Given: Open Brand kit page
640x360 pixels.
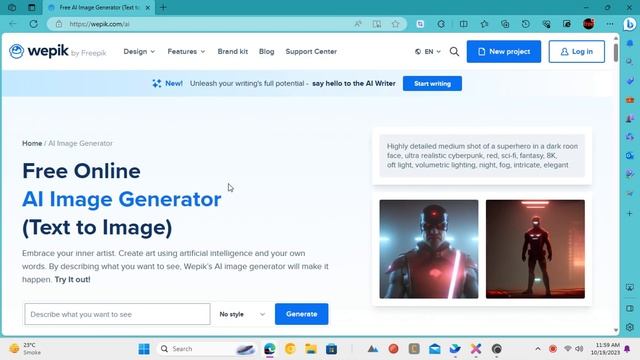Looking at the screenshot, I should (x=233, y=51).
